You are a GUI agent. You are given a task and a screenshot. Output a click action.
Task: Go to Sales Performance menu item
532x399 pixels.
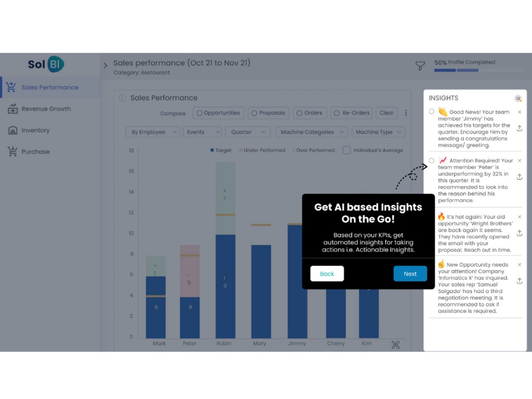point(50,87)
